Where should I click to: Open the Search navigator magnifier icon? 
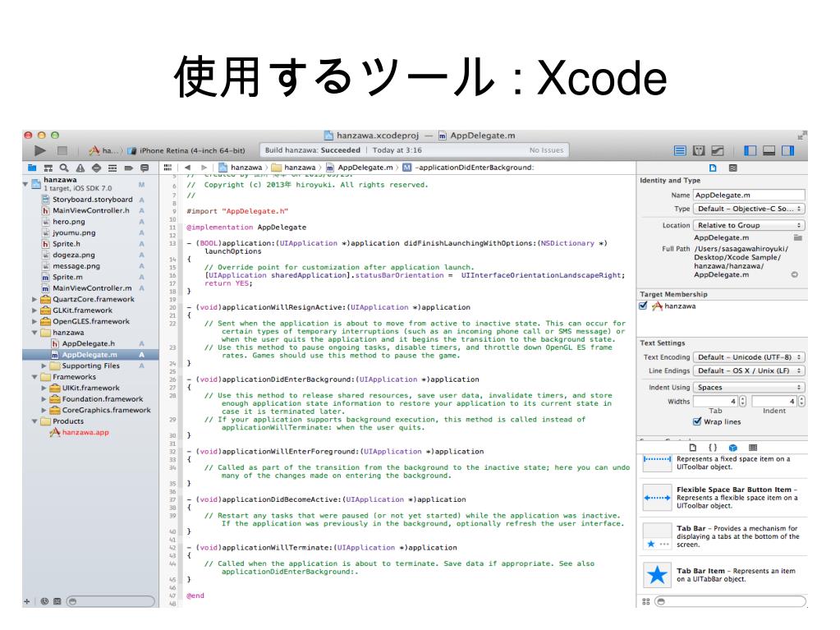click(64, 168)
